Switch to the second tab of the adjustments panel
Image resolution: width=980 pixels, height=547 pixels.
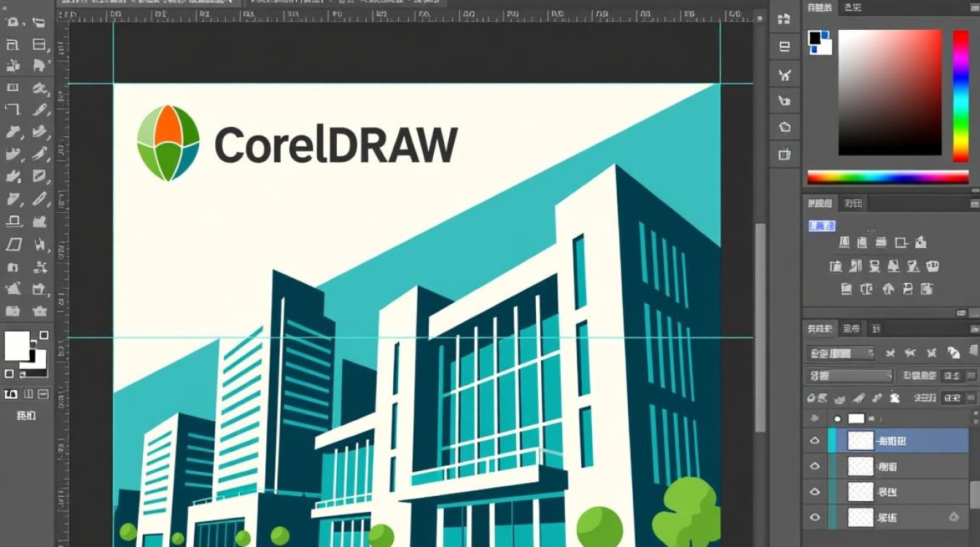tap(853, 203)
